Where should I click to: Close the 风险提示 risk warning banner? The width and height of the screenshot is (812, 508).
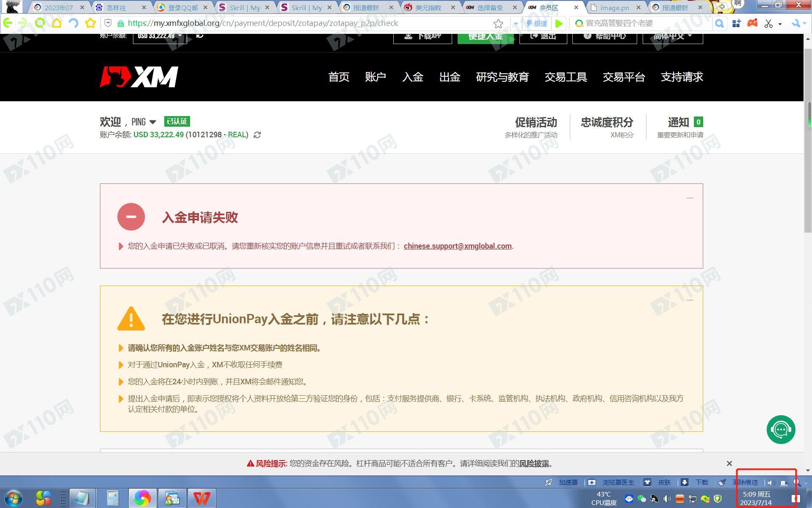(729, 464)
